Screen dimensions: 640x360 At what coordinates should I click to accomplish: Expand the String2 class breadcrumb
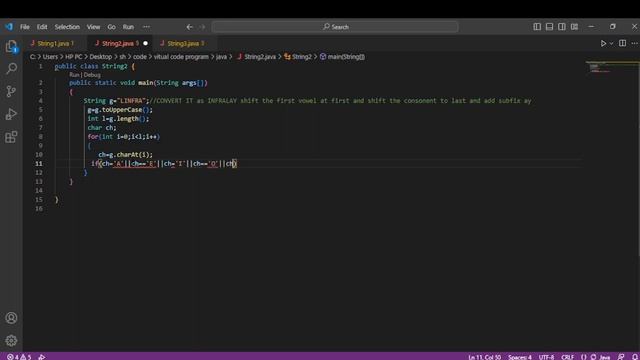(x=298, y=57)
